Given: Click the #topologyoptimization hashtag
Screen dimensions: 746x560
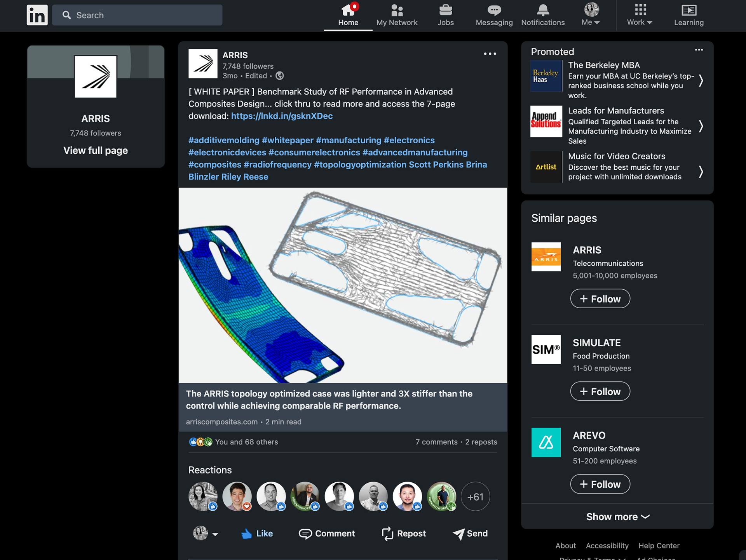Looking at the screenshot, I should [x=360, y=165].
